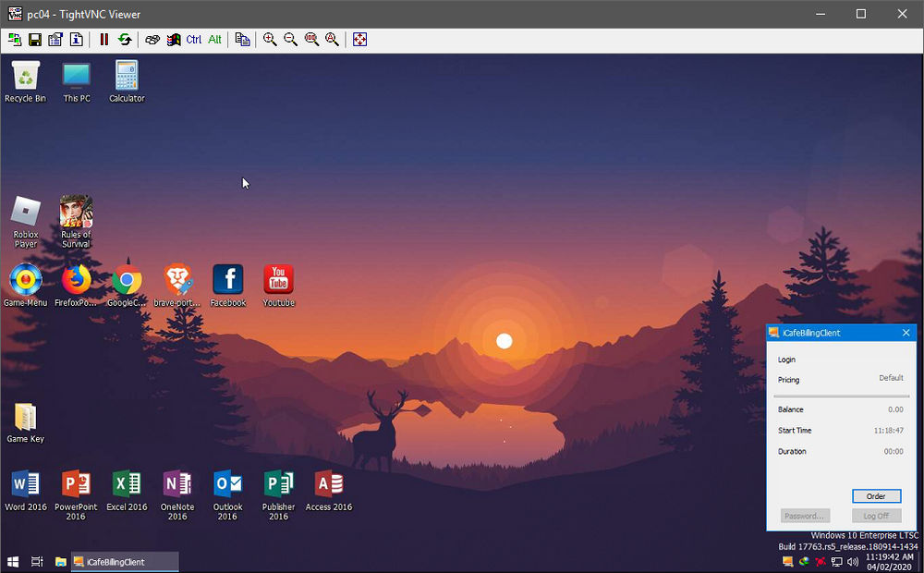Refresh the remote screen
924x573 pixels.
point(127,39)
